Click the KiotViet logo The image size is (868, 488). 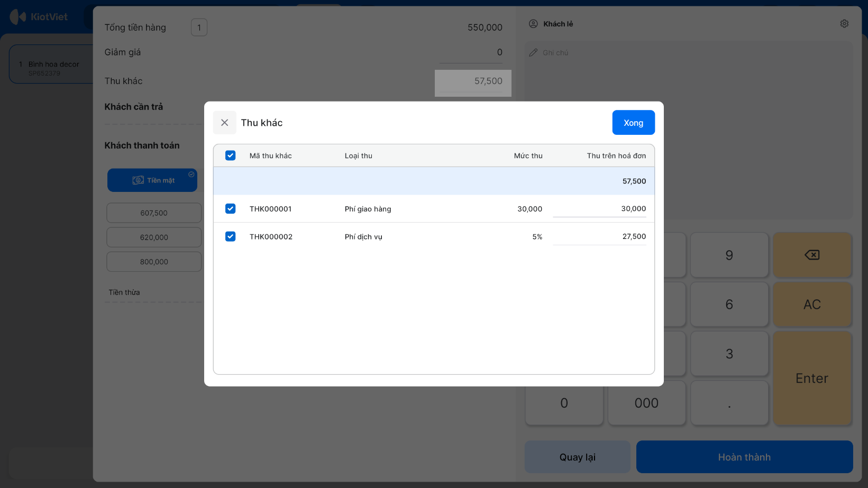[39, 17]
